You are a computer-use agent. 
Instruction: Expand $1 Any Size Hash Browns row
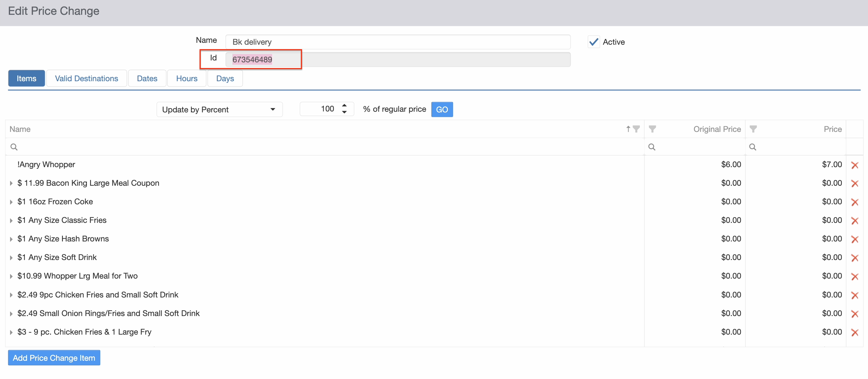[x=11, y=239]
